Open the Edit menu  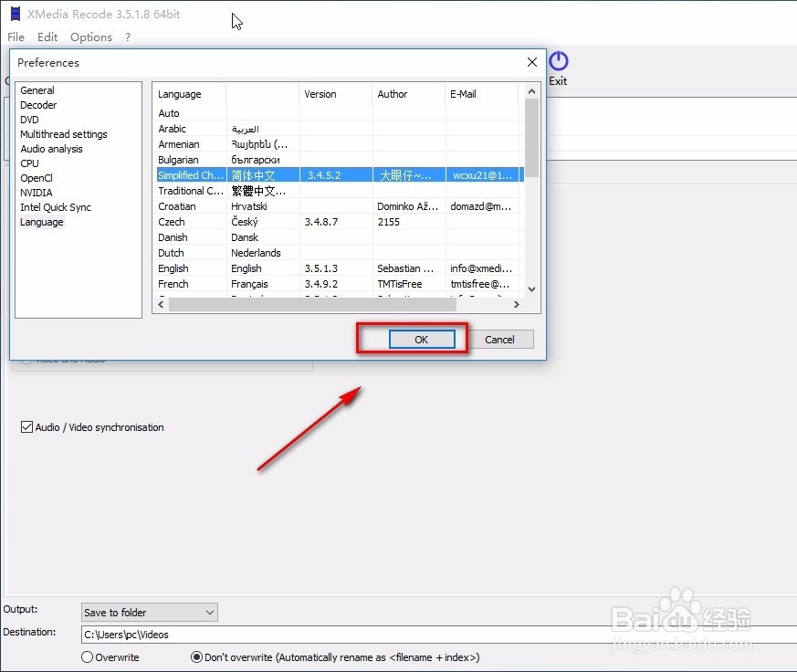[x=47, y=37]
